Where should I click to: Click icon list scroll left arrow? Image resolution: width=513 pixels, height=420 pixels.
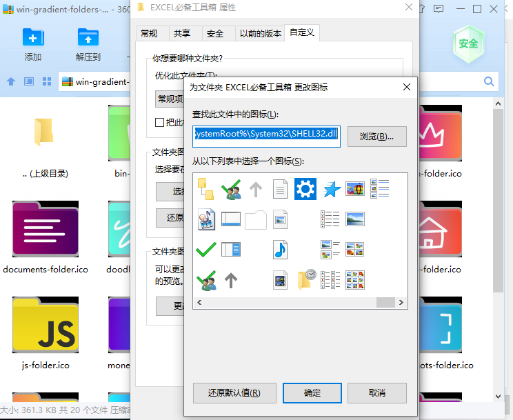[199, 303]
